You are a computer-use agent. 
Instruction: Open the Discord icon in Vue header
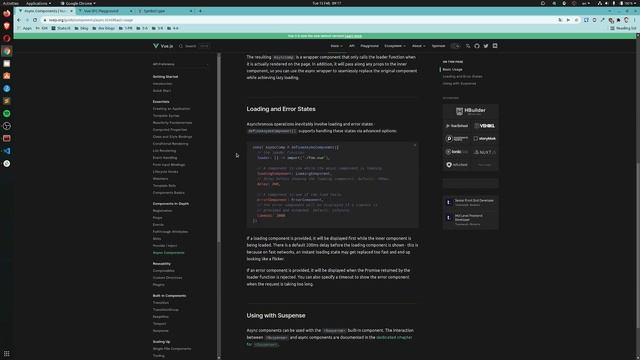tap(495, 46)
